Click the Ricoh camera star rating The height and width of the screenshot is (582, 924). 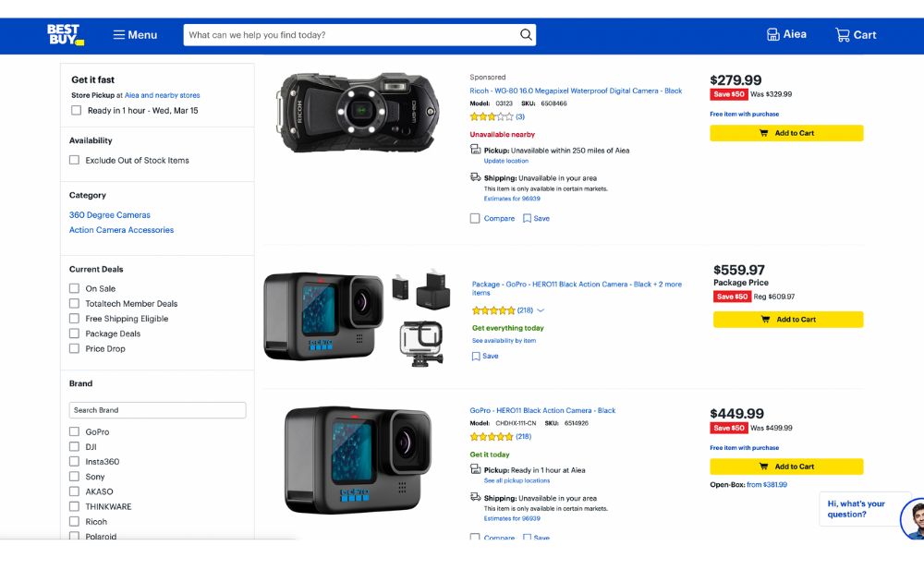tap(492, 117)
